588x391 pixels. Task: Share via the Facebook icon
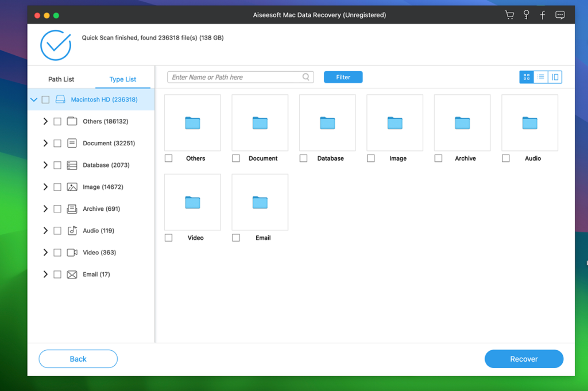click(x=543, y=14)
